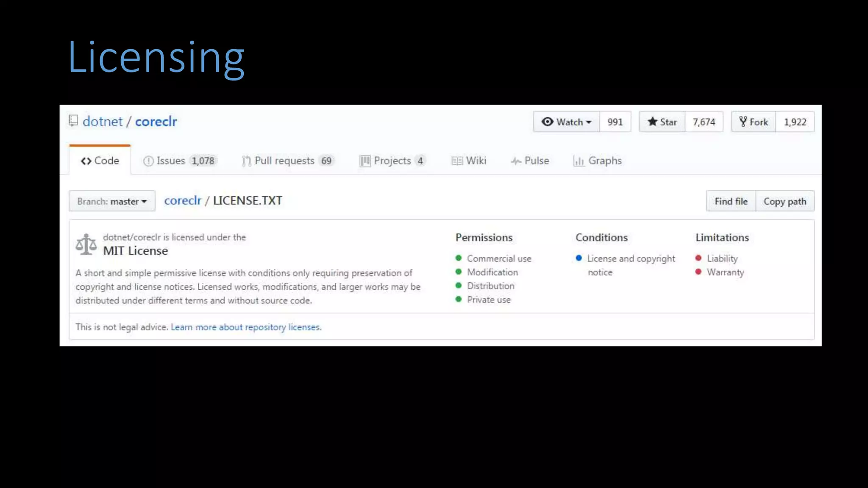Open the Pull requests tab
Screen dimensions: 868x488
pyautogui.click(x=284, y=161)
